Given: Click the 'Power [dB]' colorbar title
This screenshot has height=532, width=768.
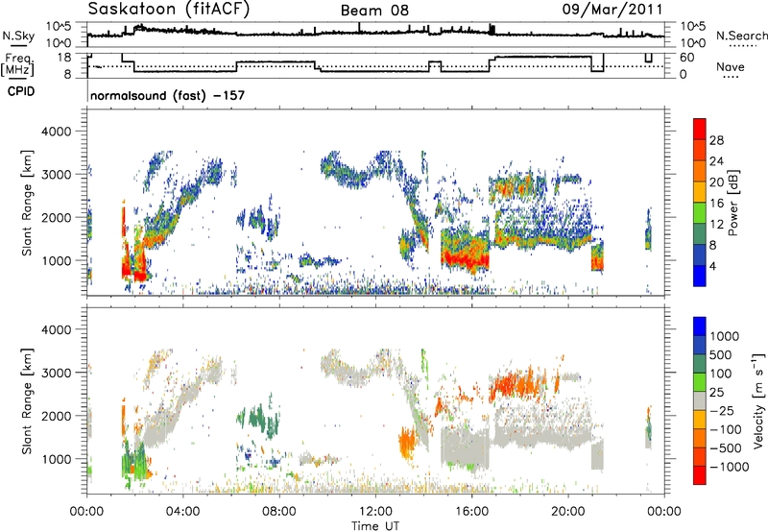Looking at the screenshot, I should pos(733,203).
